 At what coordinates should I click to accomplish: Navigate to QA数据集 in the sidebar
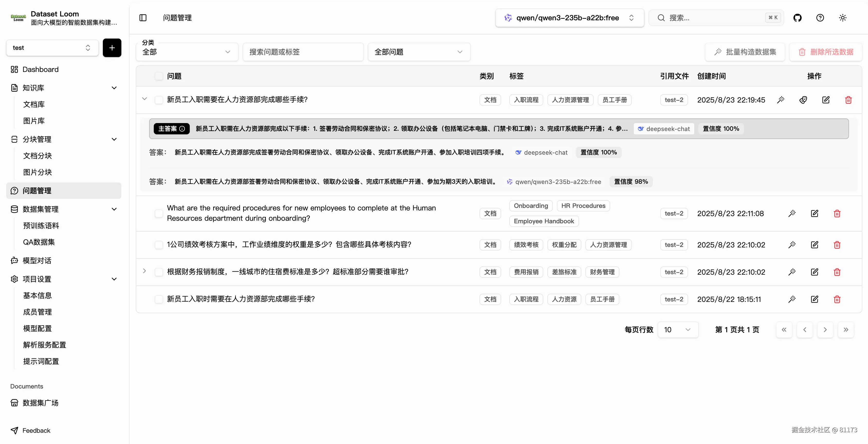(39, 242)
